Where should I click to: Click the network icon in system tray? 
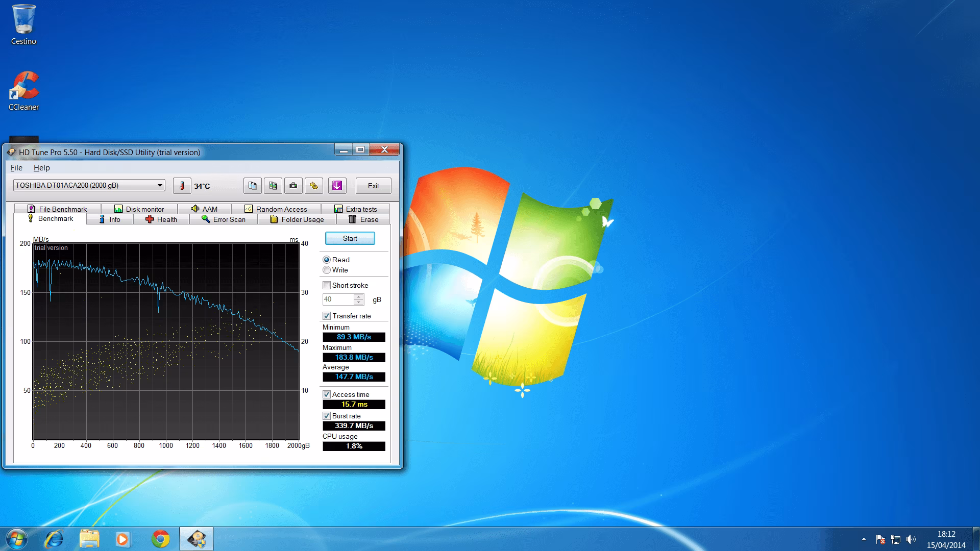click(x=896, y=539)
